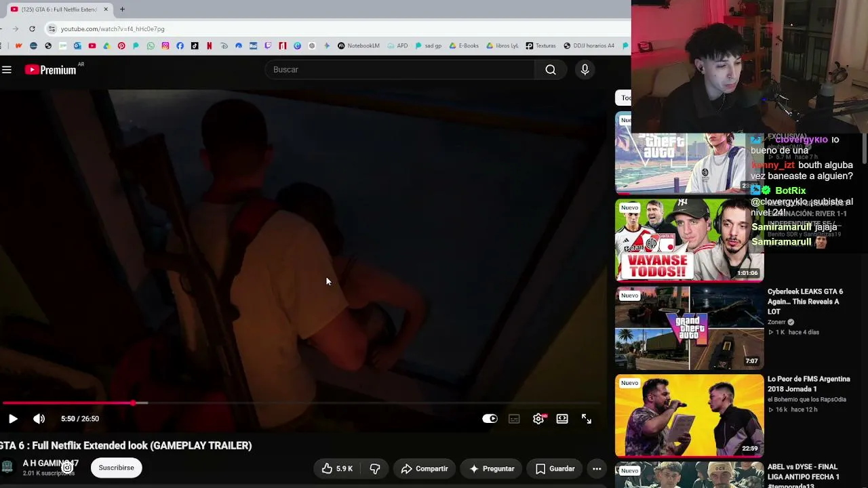Viewport: 868px width, 488px height.
Task: Open the Instagram bookmark icon
Action: [x=165, y=46]
